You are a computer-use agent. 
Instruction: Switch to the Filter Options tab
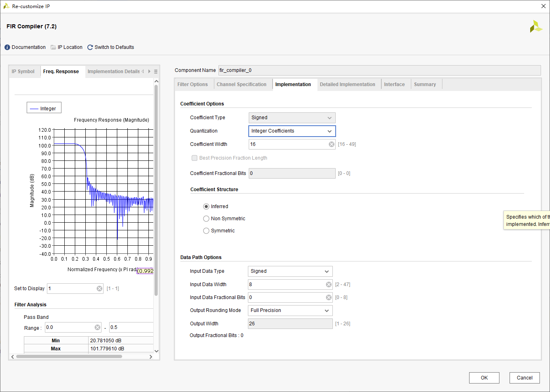click(192, 84)
